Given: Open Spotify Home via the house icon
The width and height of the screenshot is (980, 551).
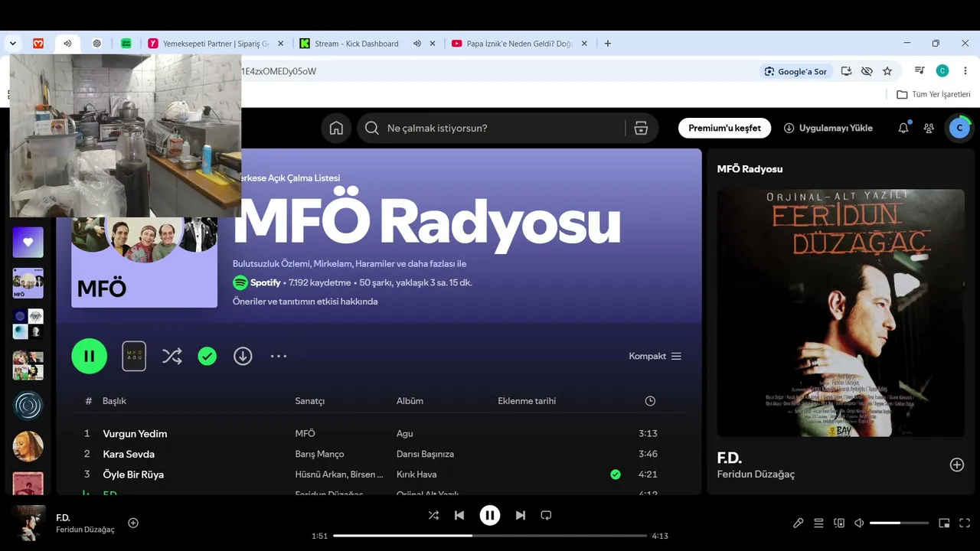Looking at the screenshot, I should (x=336, y=128).
